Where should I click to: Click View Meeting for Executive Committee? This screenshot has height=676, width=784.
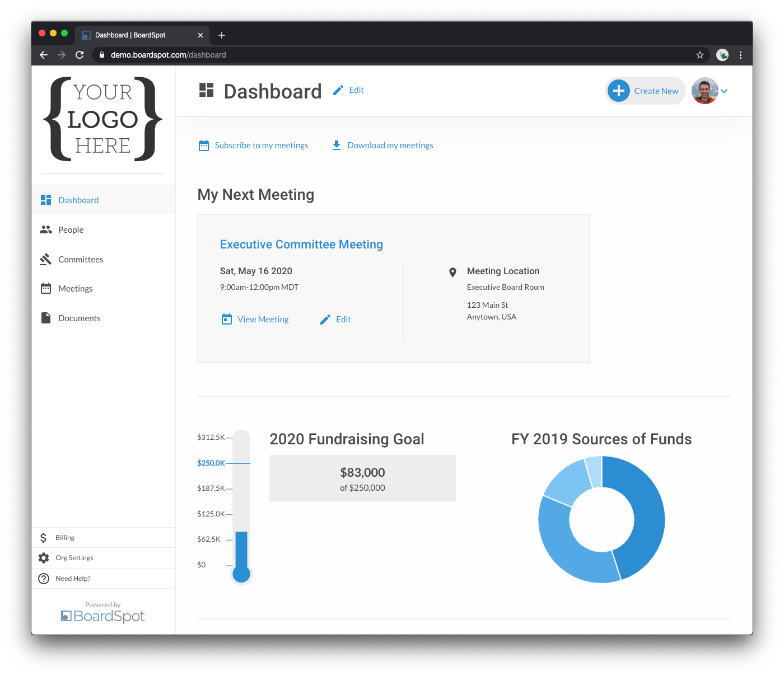click(x=263, y=319)
